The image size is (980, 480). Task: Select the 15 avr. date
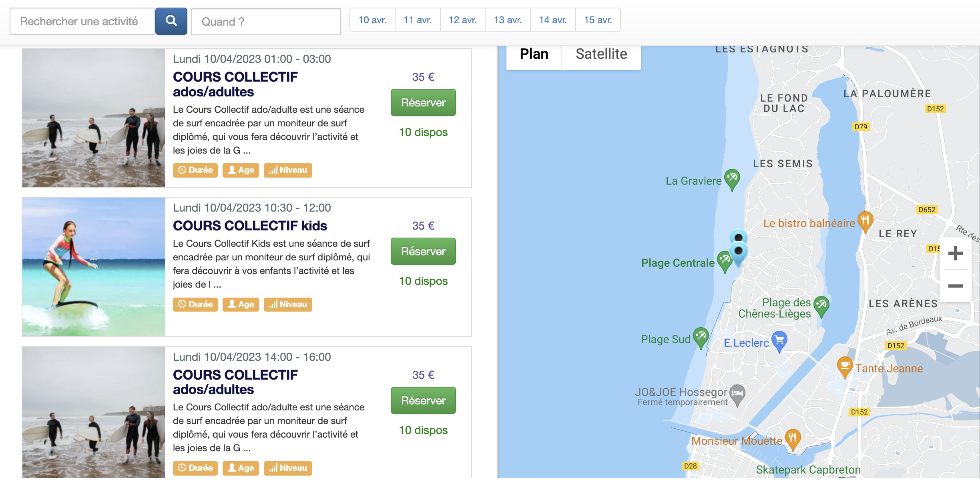598,20
